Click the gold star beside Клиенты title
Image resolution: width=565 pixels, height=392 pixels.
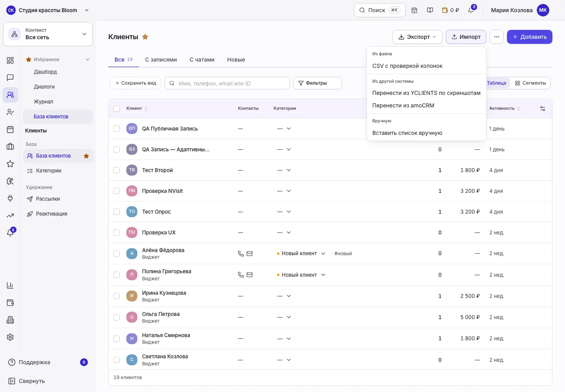(145, 37)
